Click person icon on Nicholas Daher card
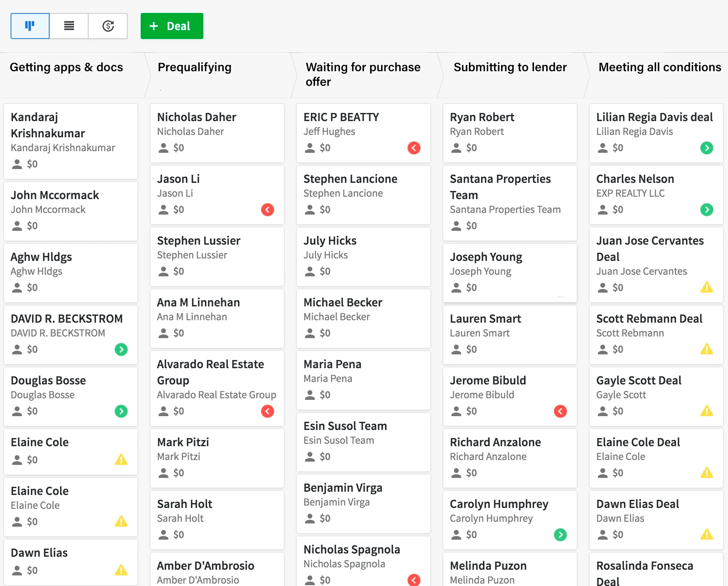 pos(163,148)
